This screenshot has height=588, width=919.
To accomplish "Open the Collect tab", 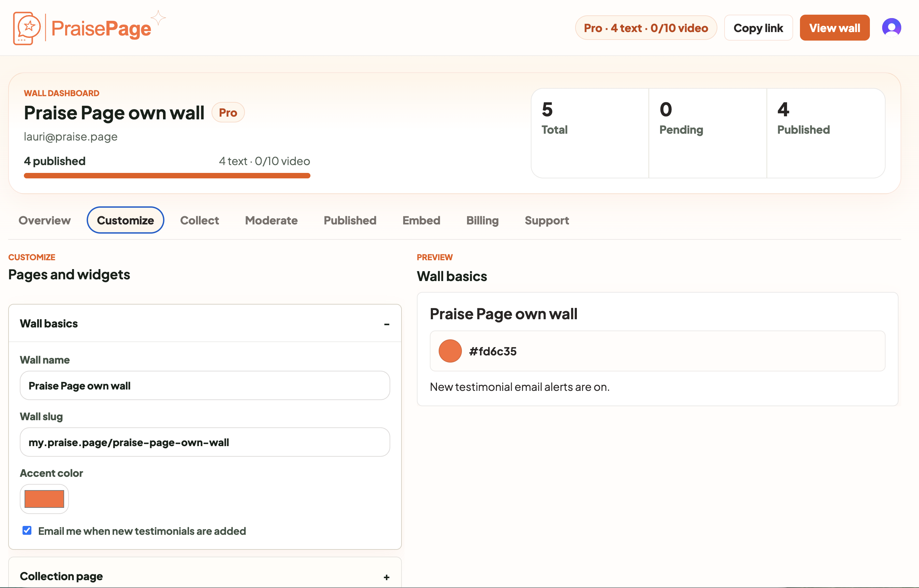I will 200,220.
